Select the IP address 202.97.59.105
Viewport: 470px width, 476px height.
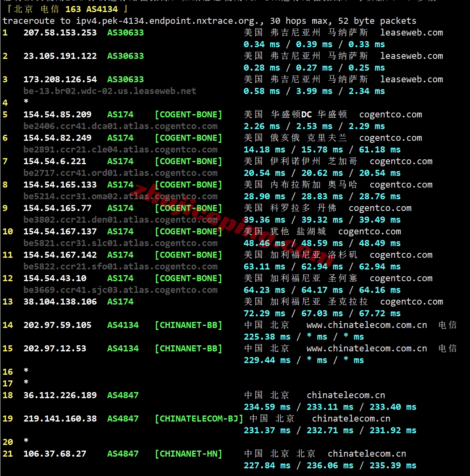(57, 325)
